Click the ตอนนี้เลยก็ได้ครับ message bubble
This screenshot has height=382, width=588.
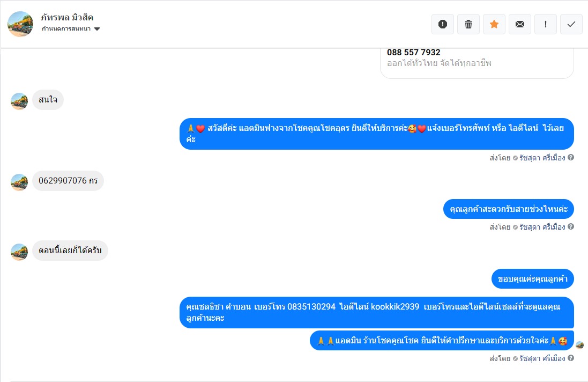click(x=70, y=251)
